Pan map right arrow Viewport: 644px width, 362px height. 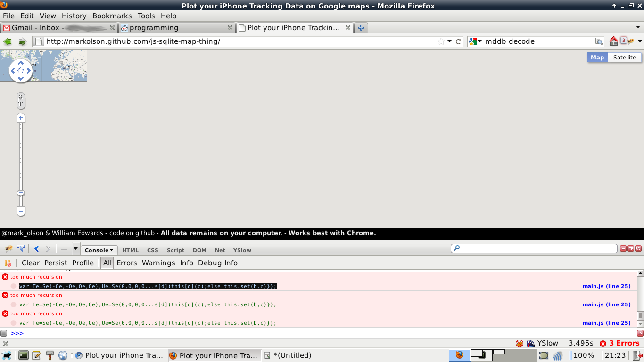coord(29,71)
